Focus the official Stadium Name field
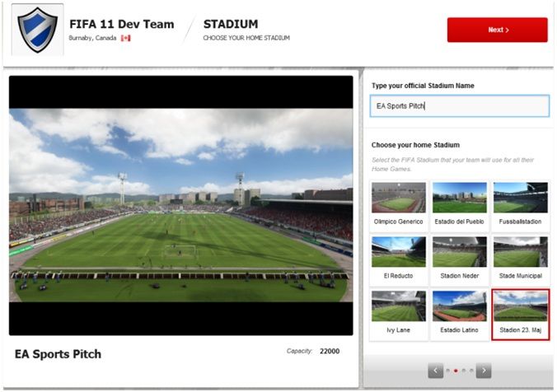 tap(459, 106)
